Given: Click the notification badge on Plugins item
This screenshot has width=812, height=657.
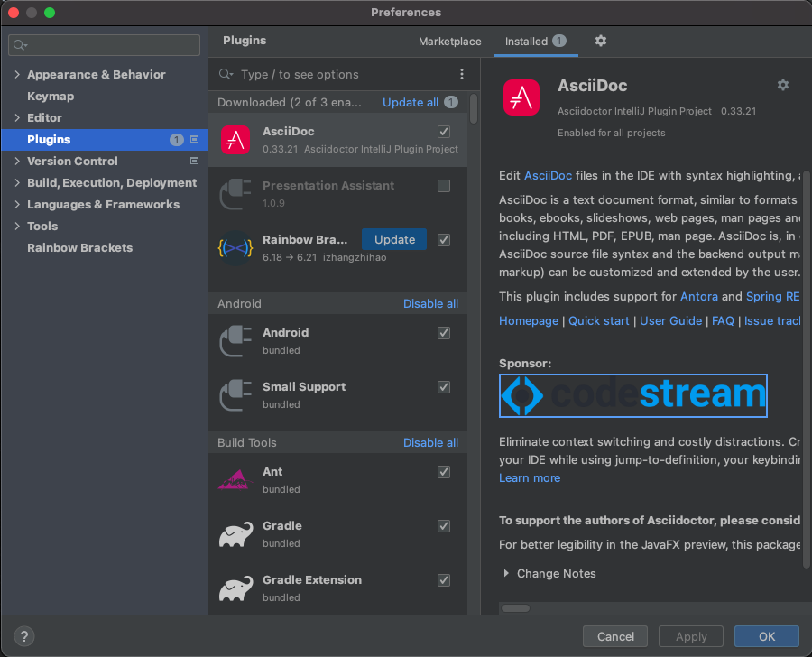Looking at the screenshot, I should point(177,140).
